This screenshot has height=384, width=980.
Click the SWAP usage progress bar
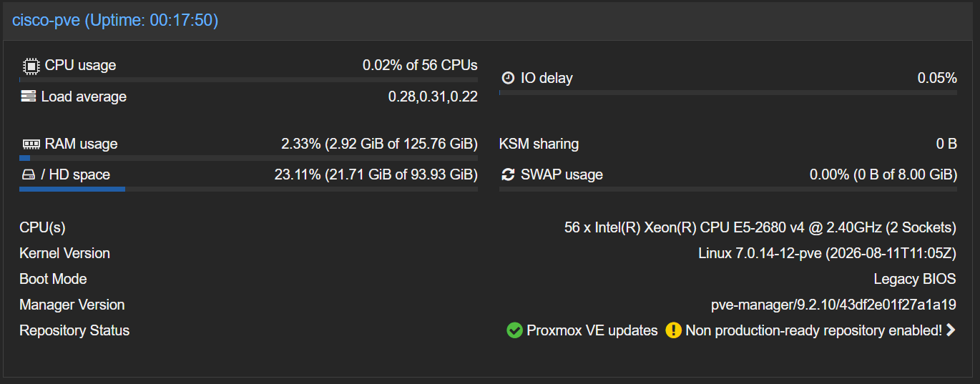point(728,189)
